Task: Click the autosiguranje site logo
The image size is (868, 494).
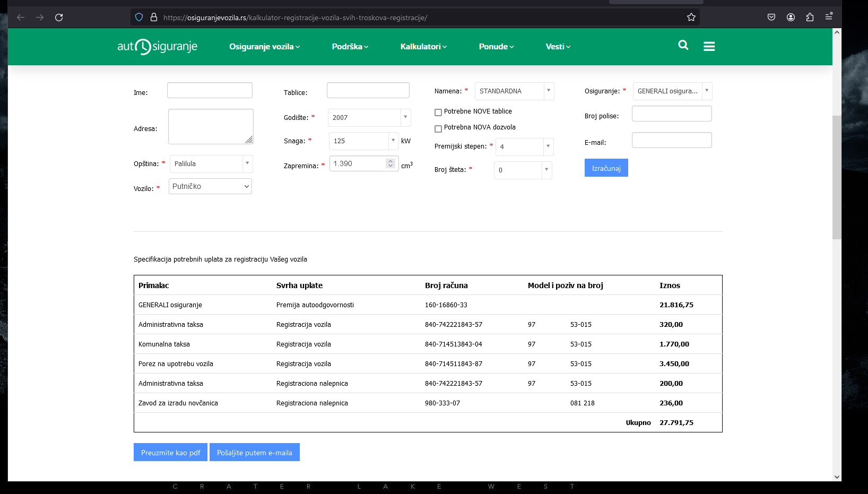Action: (x=158, y=47)
